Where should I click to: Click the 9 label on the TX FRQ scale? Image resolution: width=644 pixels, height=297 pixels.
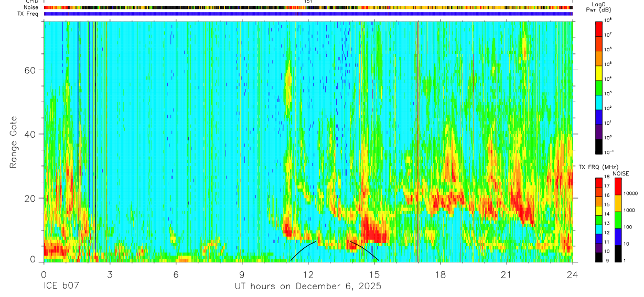(x=608, y=261)
